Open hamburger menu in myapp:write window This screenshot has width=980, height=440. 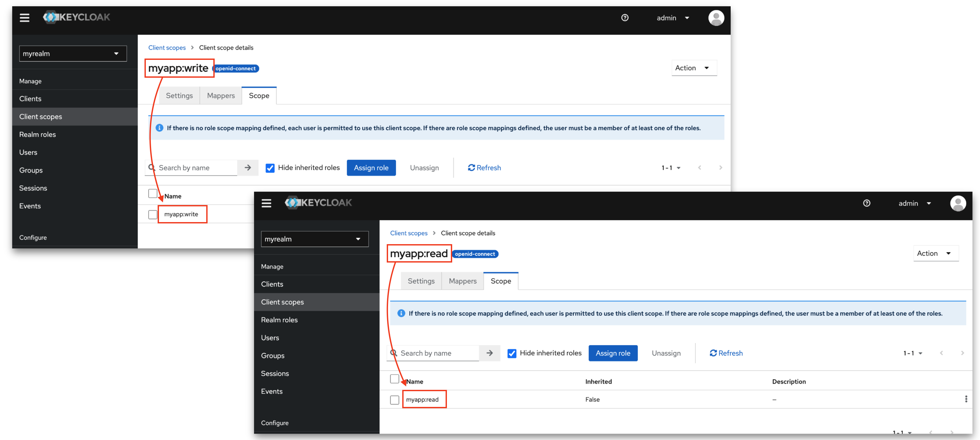24,18
